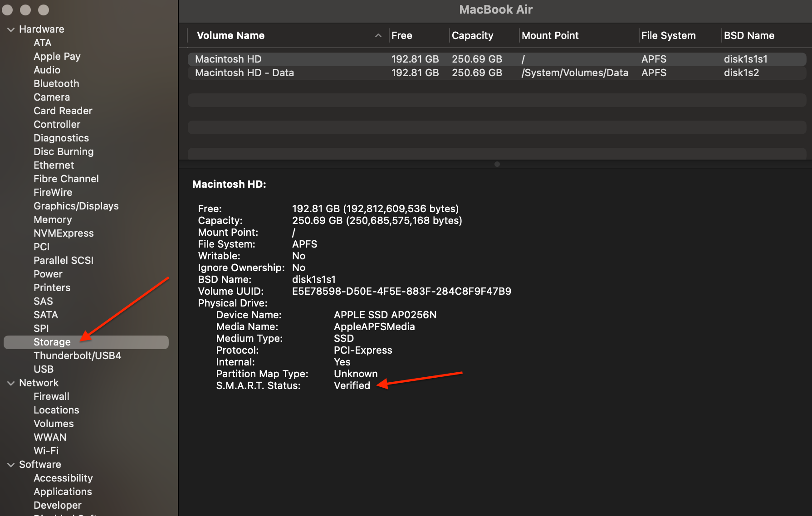Select the Macintosh HD volume row
This screenshot has width=812, height=516.
coord(497,59)
